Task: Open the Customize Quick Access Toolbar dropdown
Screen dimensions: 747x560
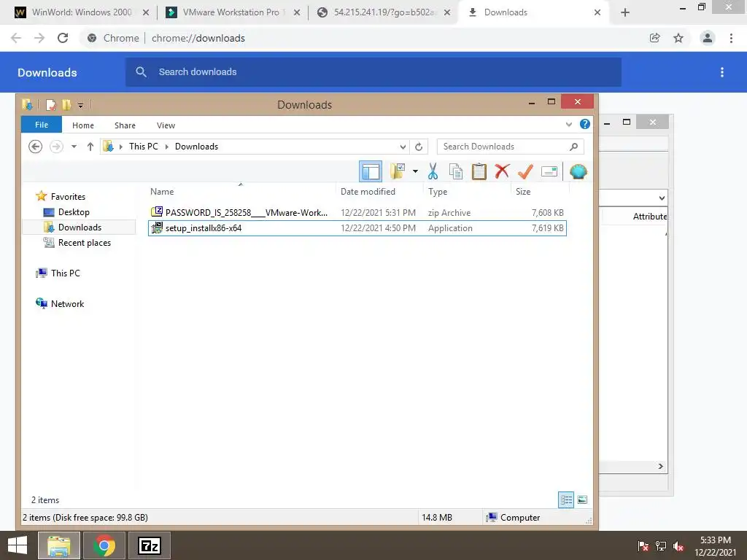Action: coord(80,105)
